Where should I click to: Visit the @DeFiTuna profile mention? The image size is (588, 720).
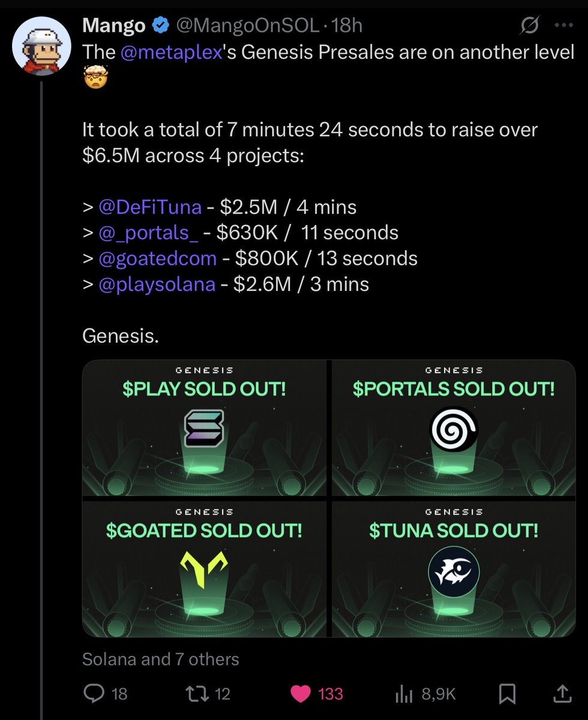coord(149,207)
